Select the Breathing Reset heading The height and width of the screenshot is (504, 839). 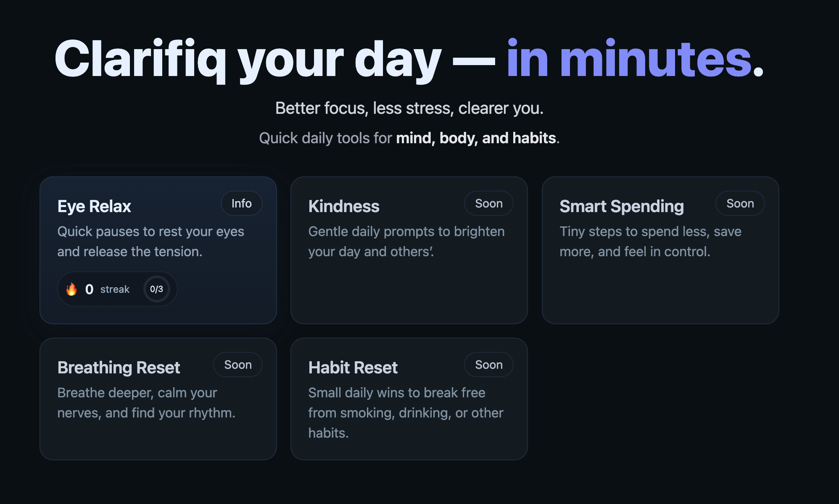pyautogui.click(x=119, y=368)
